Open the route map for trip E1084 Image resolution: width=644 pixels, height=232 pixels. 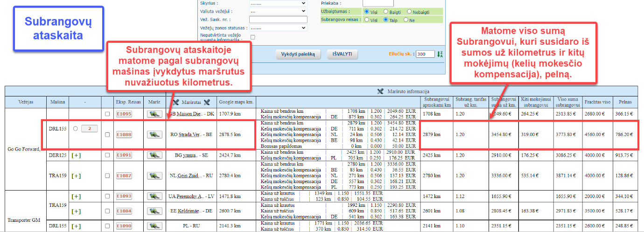(154, 211)
